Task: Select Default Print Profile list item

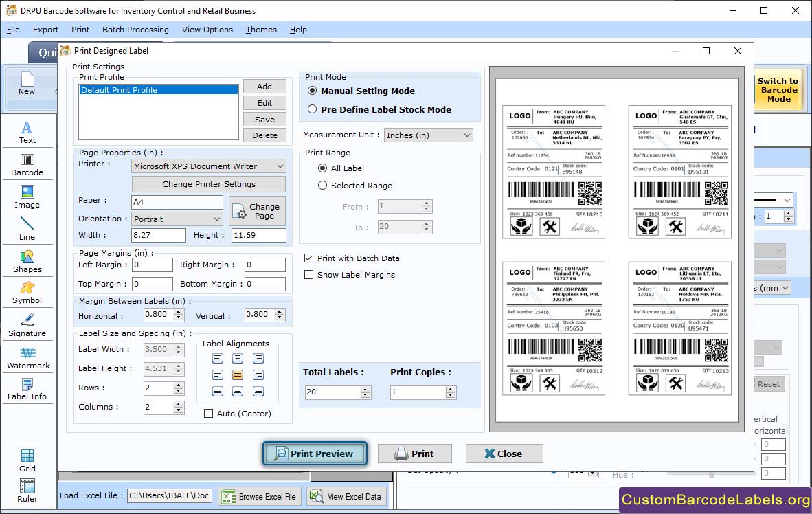Action: point(159,90)
